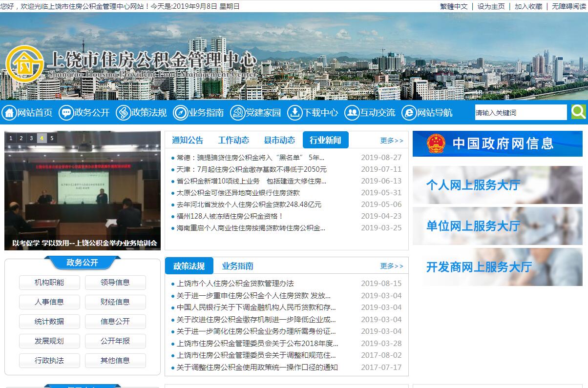The width and height of the screenshot is (588, 388).
Task: Open 上饶市个人住房公积金贷款管理办法 link
Action: pos(235,284)
